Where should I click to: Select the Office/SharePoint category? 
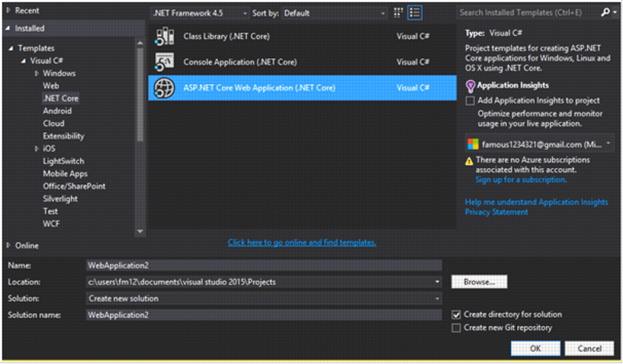(x=74, y=186)
